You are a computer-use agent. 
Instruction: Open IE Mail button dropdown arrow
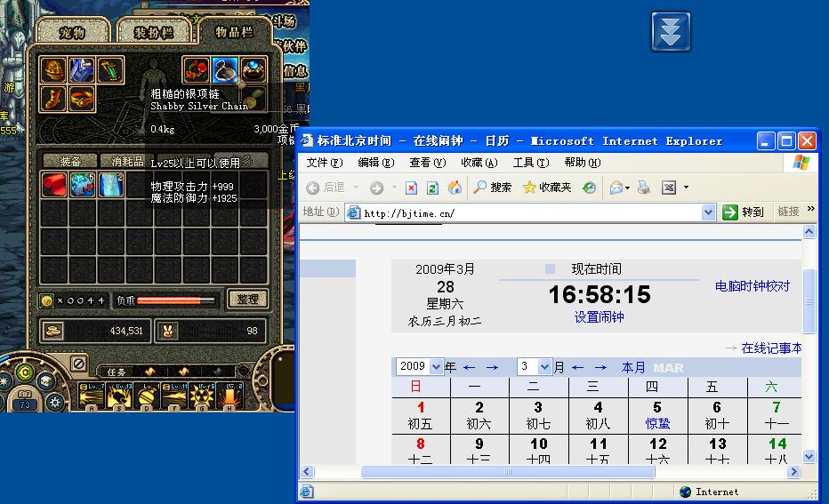coord(627,188)
